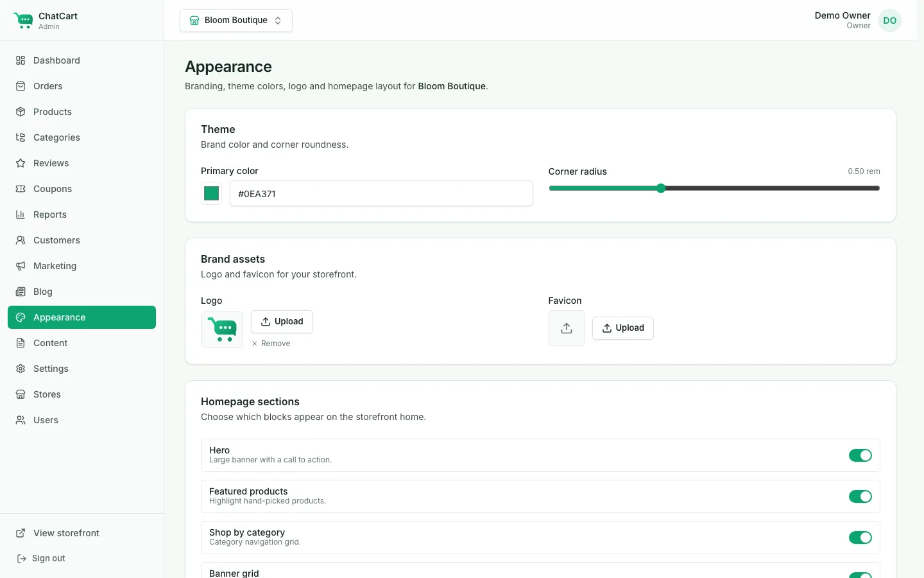Screen dimensions: 924x578
Task: Remove the current logo
Action: [271, 344]
